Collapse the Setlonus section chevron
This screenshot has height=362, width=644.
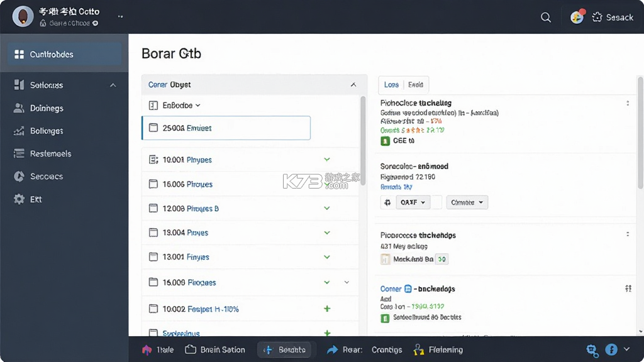[x=113, y=85]
